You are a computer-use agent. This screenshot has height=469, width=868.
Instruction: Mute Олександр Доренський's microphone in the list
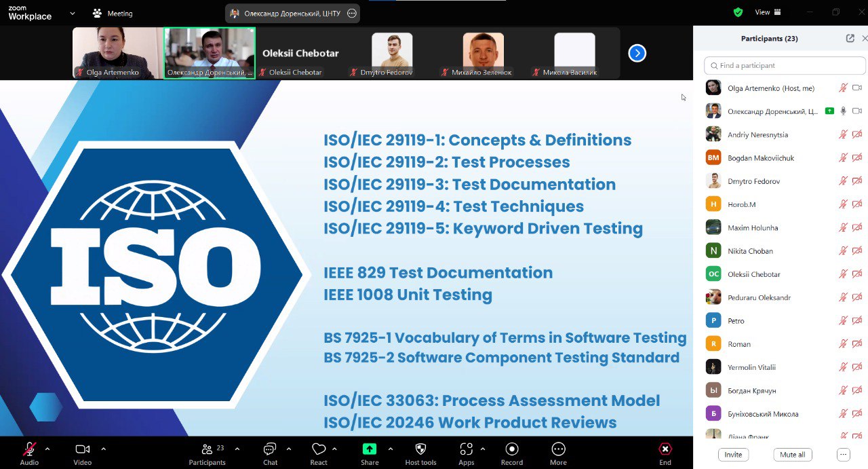pos(844,111)
